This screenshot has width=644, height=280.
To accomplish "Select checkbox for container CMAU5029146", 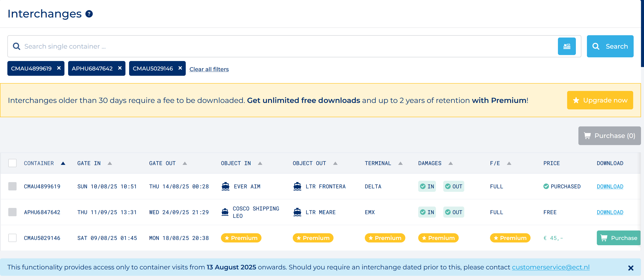I will click(12, 238).
